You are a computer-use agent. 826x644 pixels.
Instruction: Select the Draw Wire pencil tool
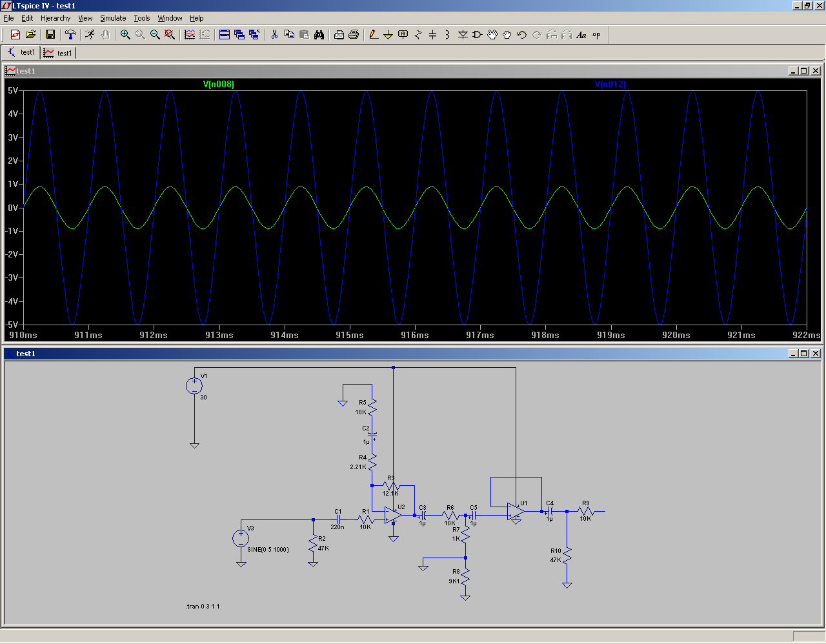coord(373,35)
